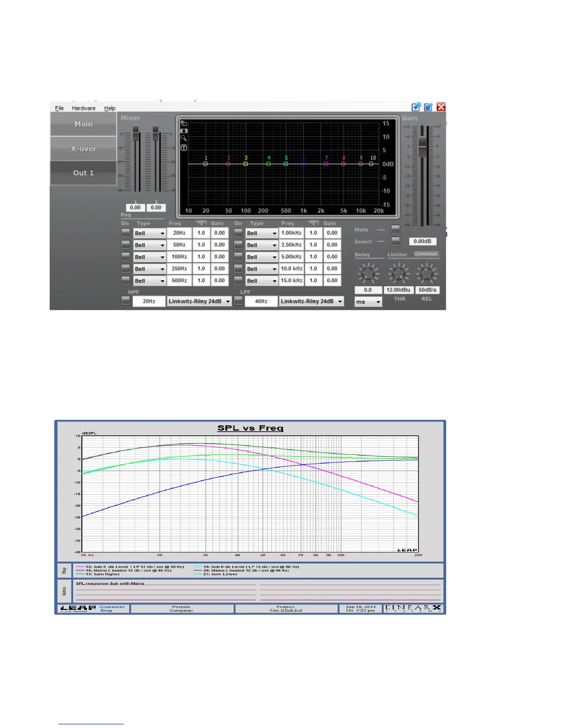Enable the 20Hz PEQ band On toggle
Image resolution: width=563 pixels, height=728 pixels.
[x=126, y=233]
